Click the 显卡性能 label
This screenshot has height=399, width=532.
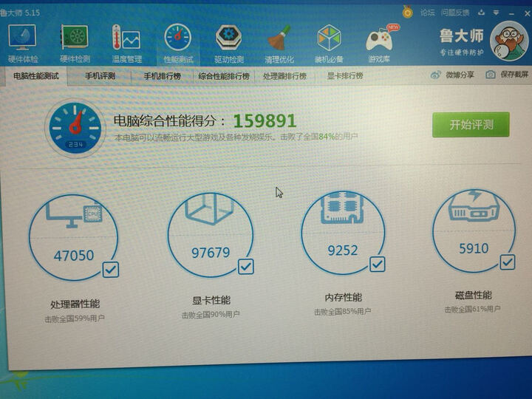(211, 300)
